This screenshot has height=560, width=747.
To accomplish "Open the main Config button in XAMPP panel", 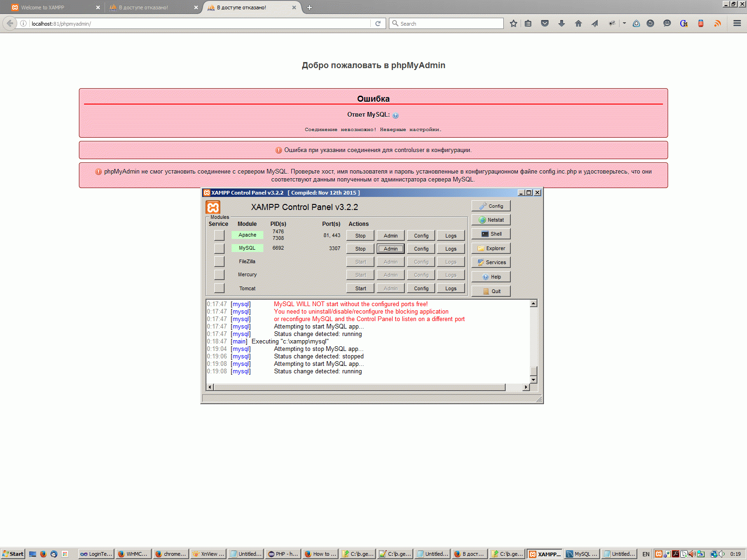I will click(491, 206).
